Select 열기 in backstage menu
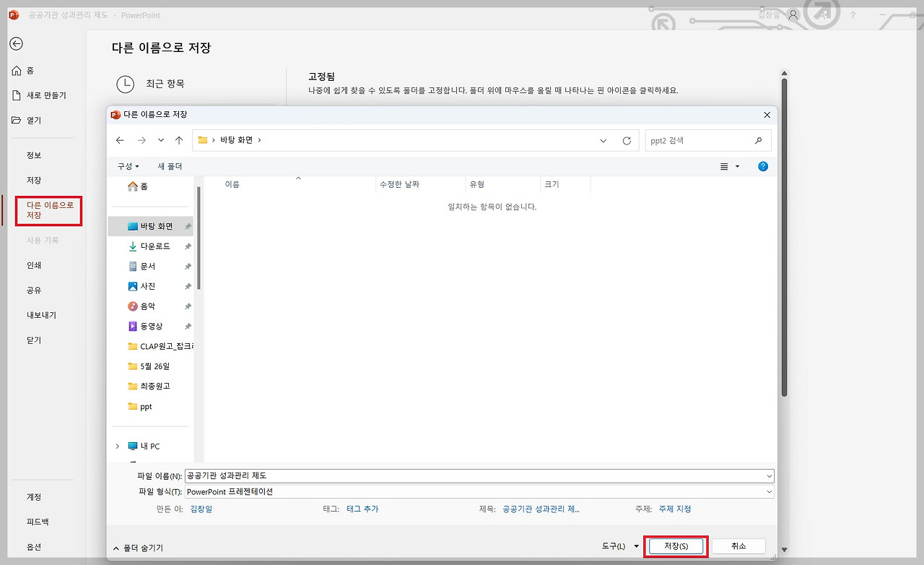The image size is (924, 565). pyautogui.click(x=27, y=120)
